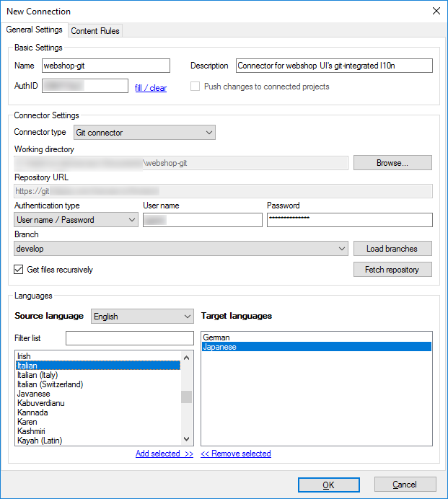Switch to the Content Rules tab
Viewport: 448px width, 499px height.
pos(95,30)
